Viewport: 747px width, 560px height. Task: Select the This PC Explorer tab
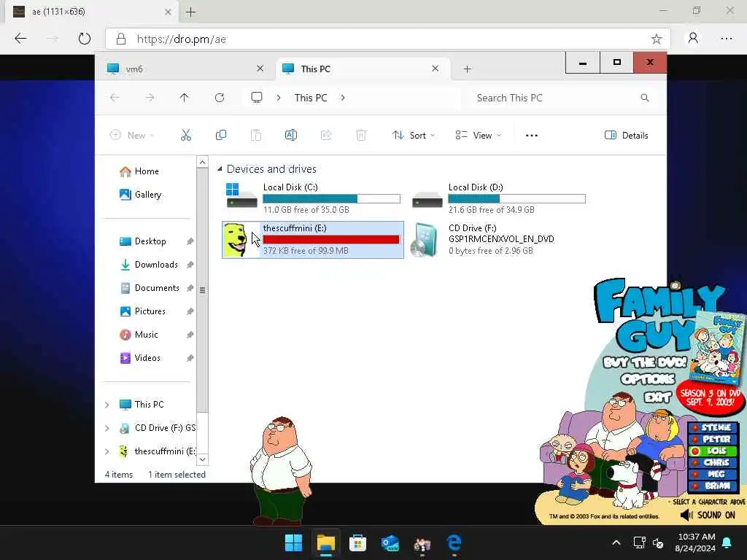point(362,69)
